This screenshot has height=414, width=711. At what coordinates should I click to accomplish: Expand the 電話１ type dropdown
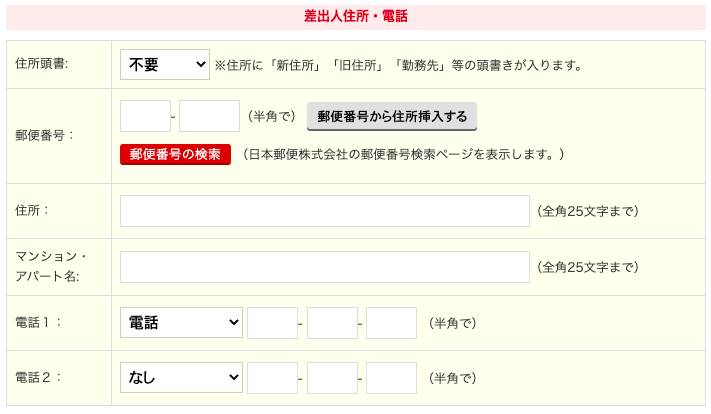(181, 323)
